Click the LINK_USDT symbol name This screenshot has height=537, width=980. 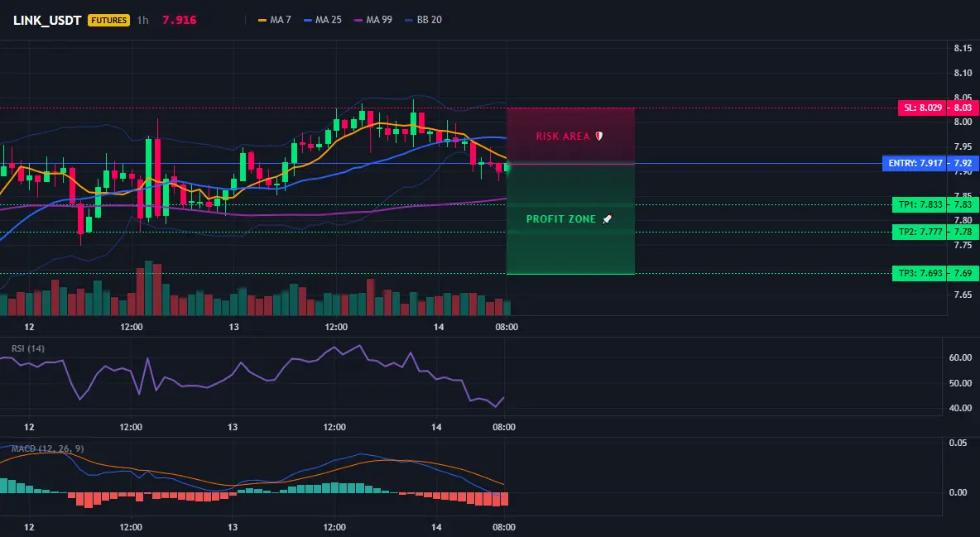pos(47,20)
